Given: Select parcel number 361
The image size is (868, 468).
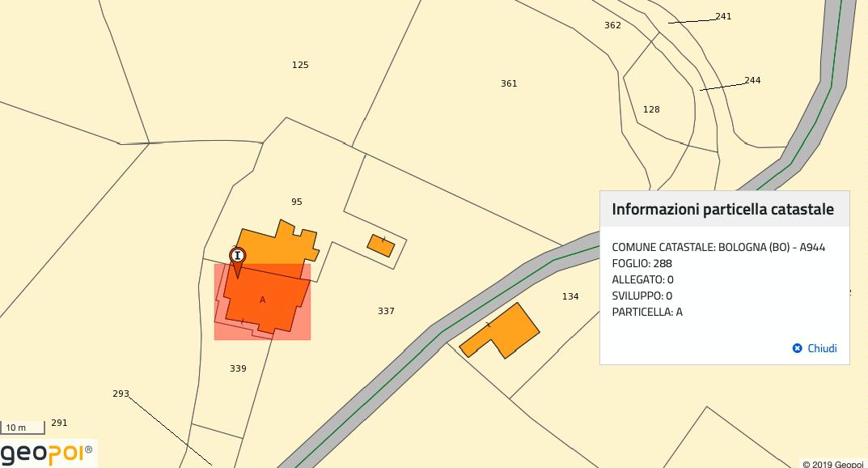Looking at the screenshot, I should point(509,83).
